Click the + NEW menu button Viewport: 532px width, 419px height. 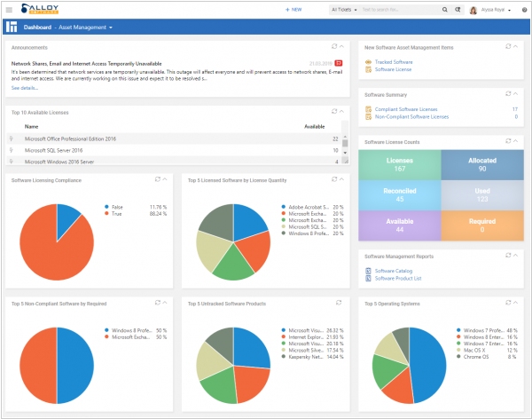293,10
